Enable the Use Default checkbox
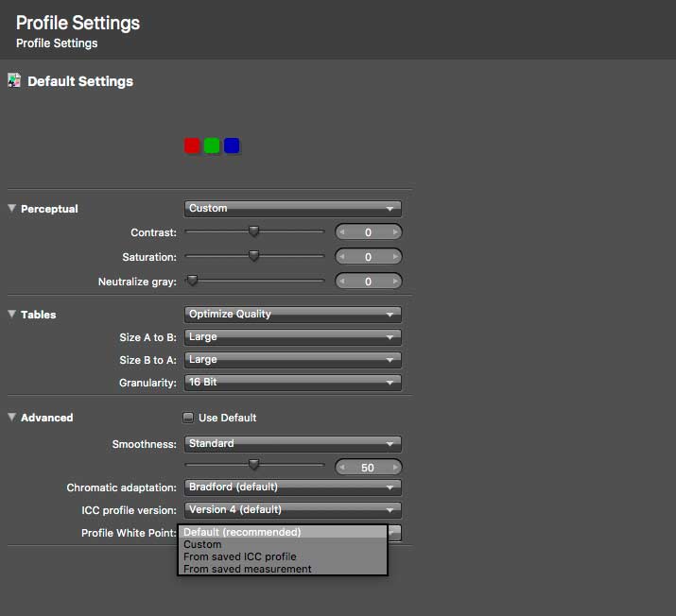 [x=188, y=418]
